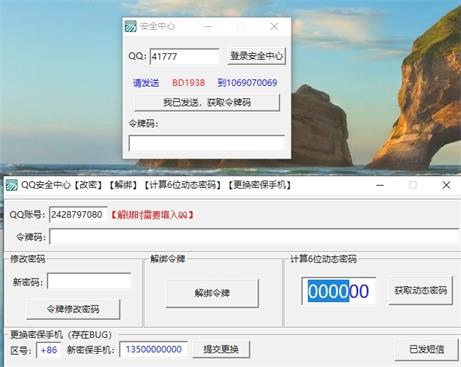Image resolution: width=461 pixels, height=367 pixels.
Task: Focus the 令牌码 field in the small window
Action: [207, 143]
